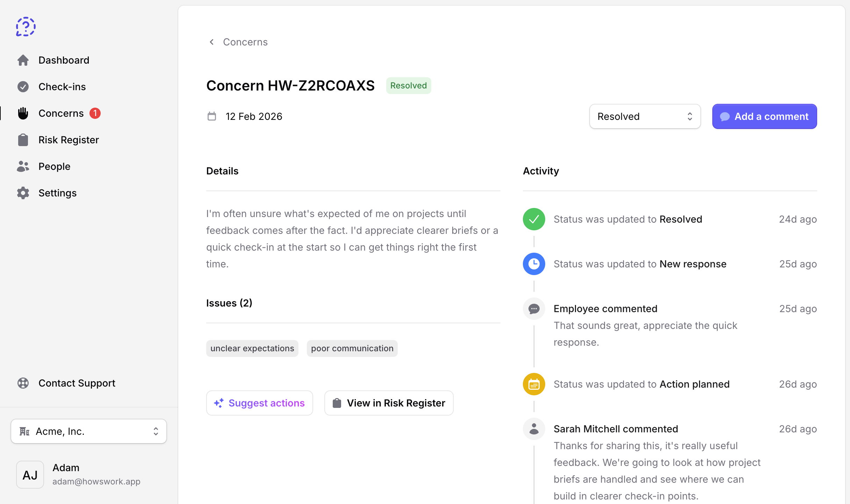Click the Risk Register clipboard icon

(23, 140)
